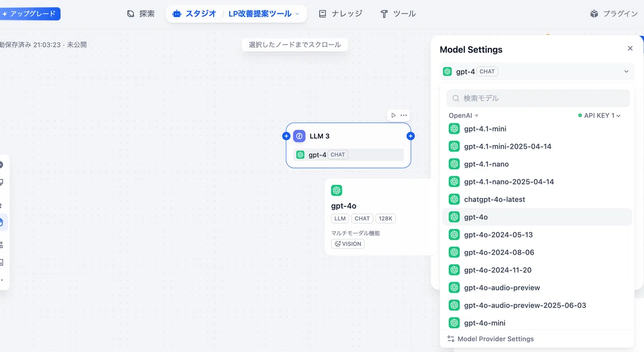Click the Model Settings panel heading
The height and width of the screenshot is (352, 644).
(x=471, y=49)
